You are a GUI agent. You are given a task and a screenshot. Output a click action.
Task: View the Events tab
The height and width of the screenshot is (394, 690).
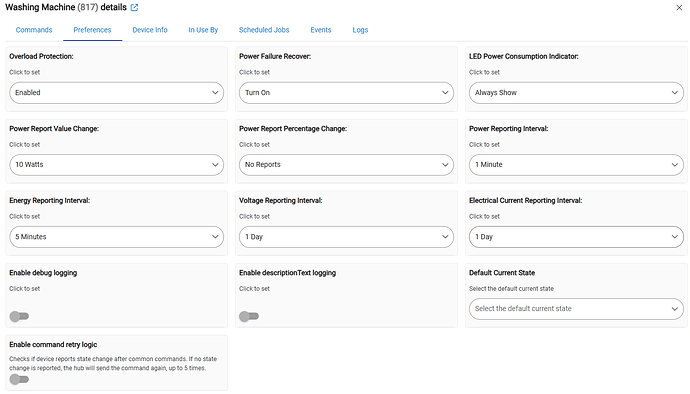pos(321,30)
